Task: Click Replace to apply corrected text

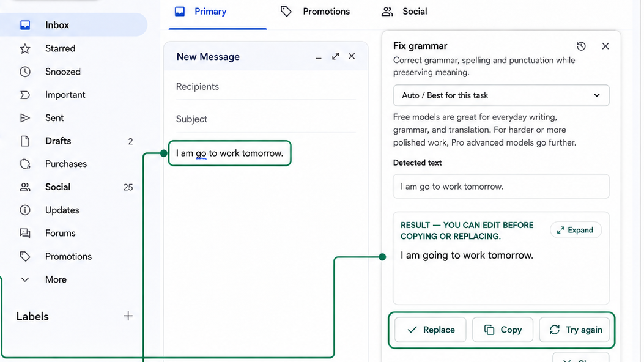Action: 431,330
